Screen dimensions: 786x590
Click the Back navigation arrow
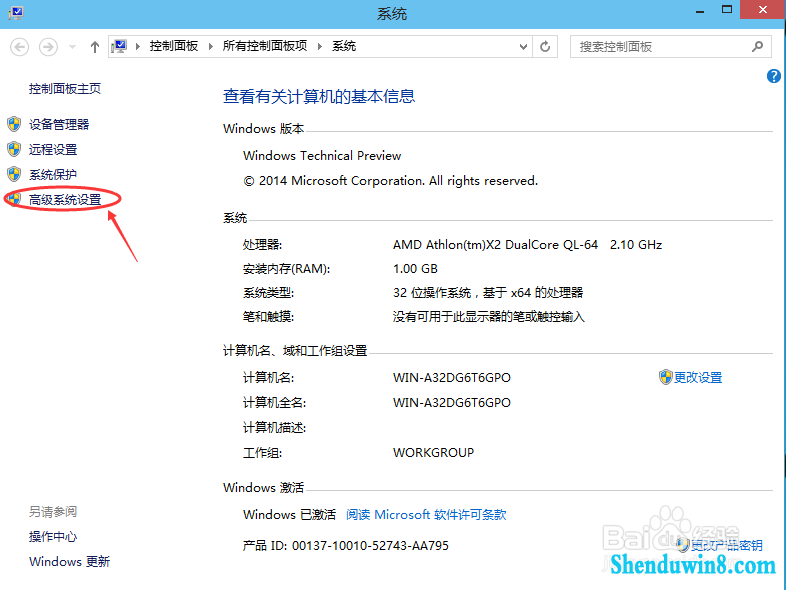(x=20, y=47)
